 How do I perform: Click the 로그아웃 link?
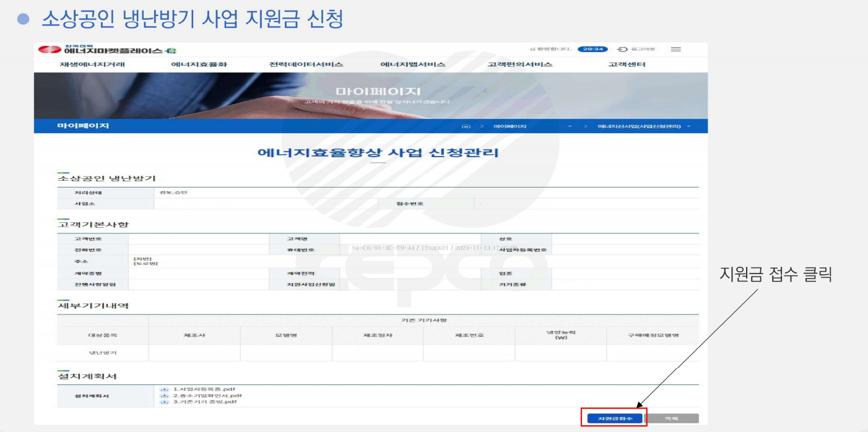[x=643, y=50]
